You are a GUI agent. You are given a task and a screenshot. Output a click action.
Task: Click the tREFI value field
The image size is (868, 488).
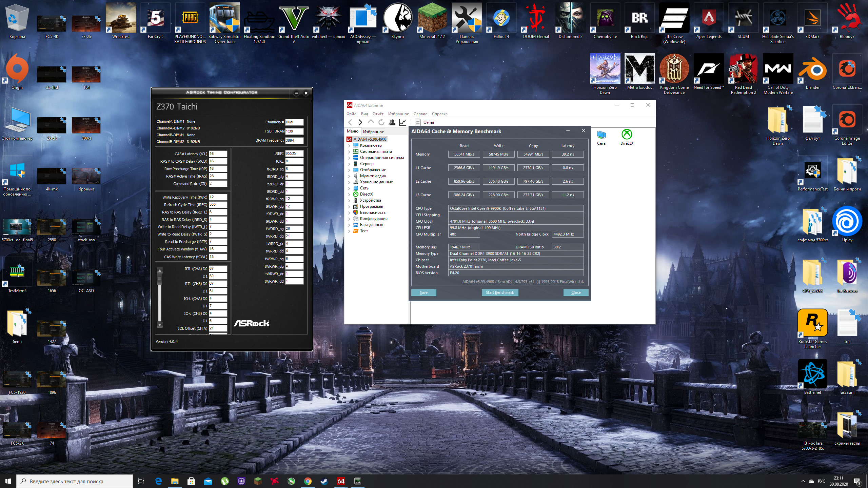click(x=294, y=154)
